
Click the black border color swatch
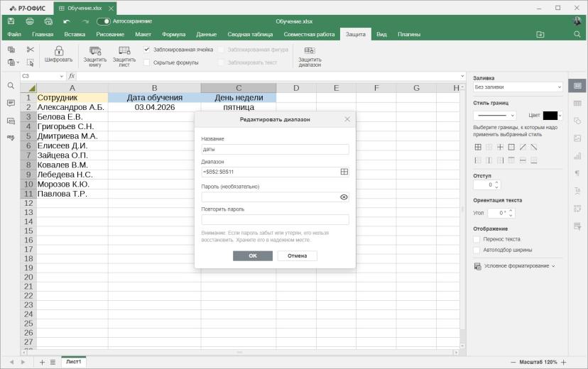click(x=550, y=116)
